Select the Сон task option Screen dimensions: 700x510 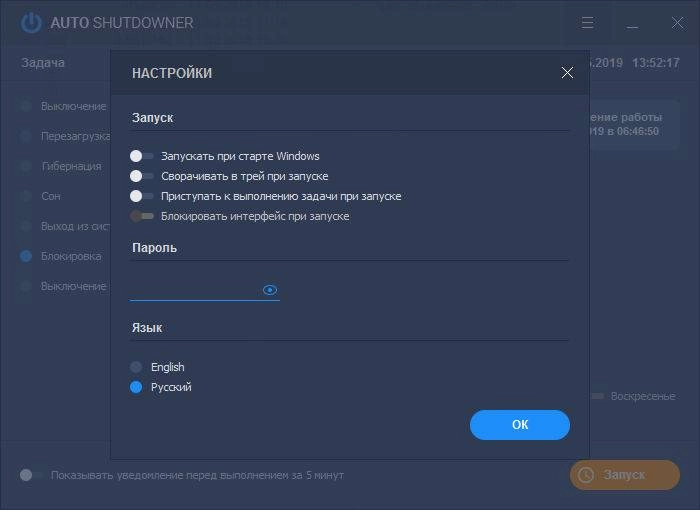[41, 196]
